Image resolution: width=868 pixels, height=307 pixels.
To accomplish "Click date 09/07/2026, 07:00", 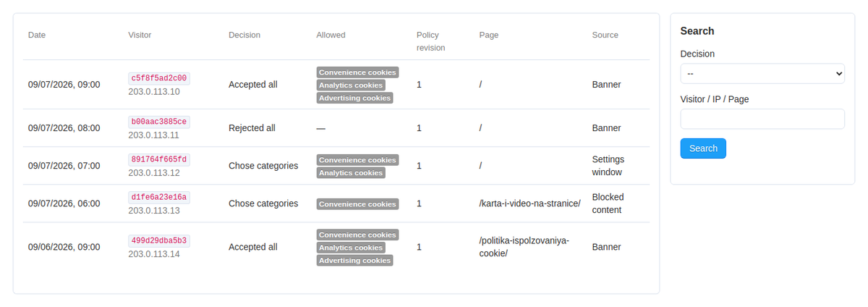I will 64,166.
